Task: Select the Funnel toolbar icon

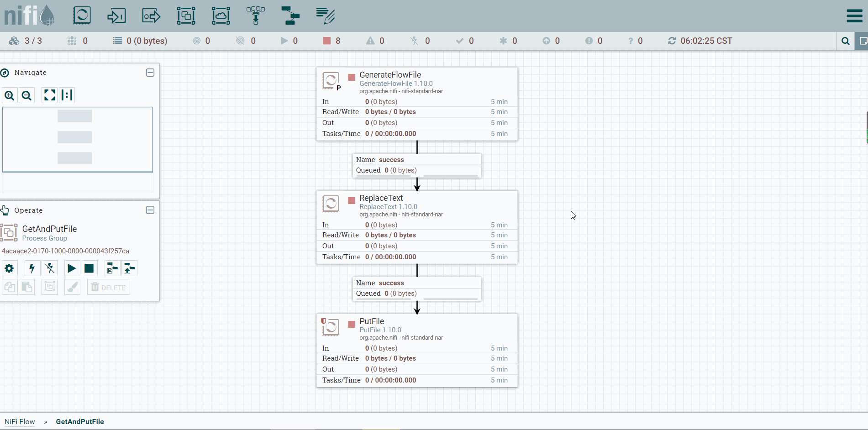Action: 256,16
